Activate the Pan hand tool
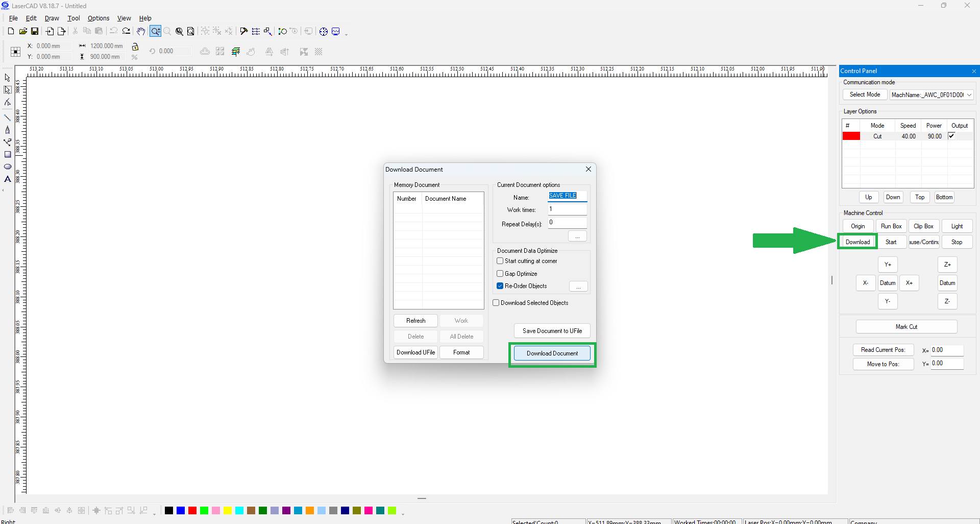Viewport: 980px width, 524px height. [141, 32]
